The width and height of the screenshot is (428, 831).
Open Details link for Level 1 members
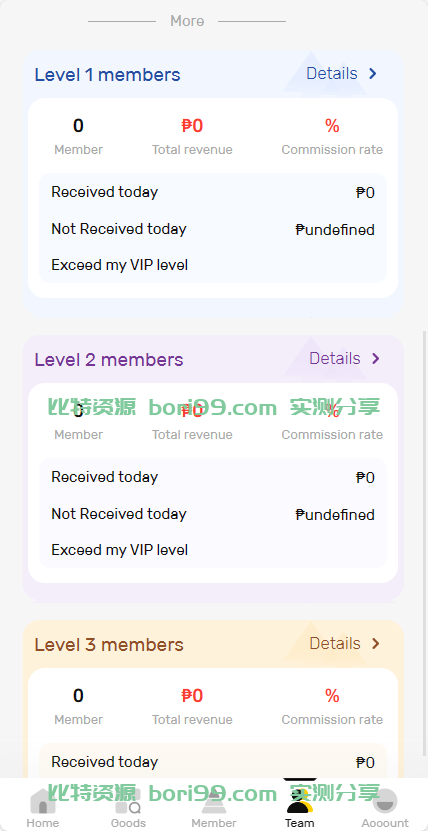[332, 74]
